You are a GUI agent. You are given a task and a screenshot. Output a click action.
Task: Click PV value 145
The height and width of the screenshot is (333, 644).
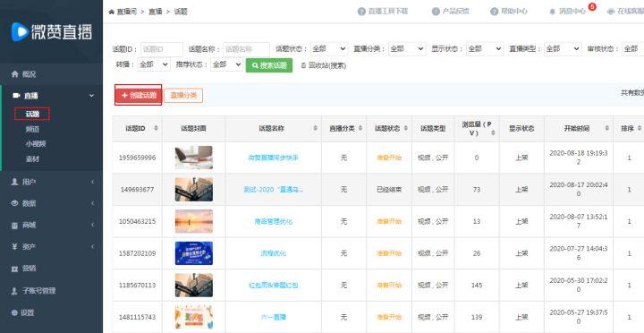pyautogui.click(x=477, y=285)
